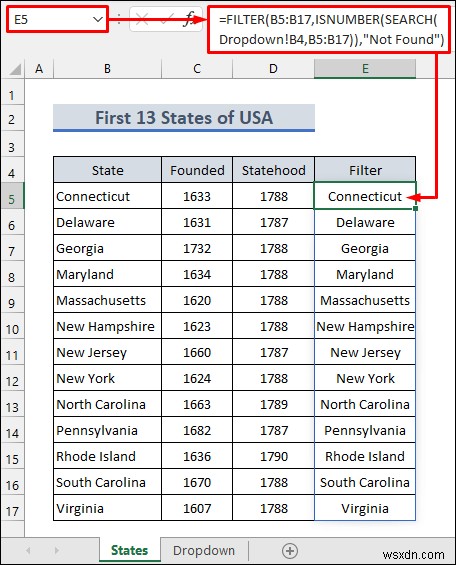
Task: Open the Name Box dropdown arrow
Action: tap(98, 19)
